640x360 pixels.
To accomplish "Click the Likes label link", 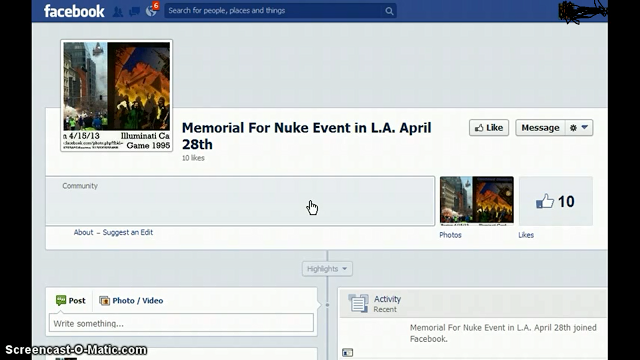I will [x=526, y=235].
